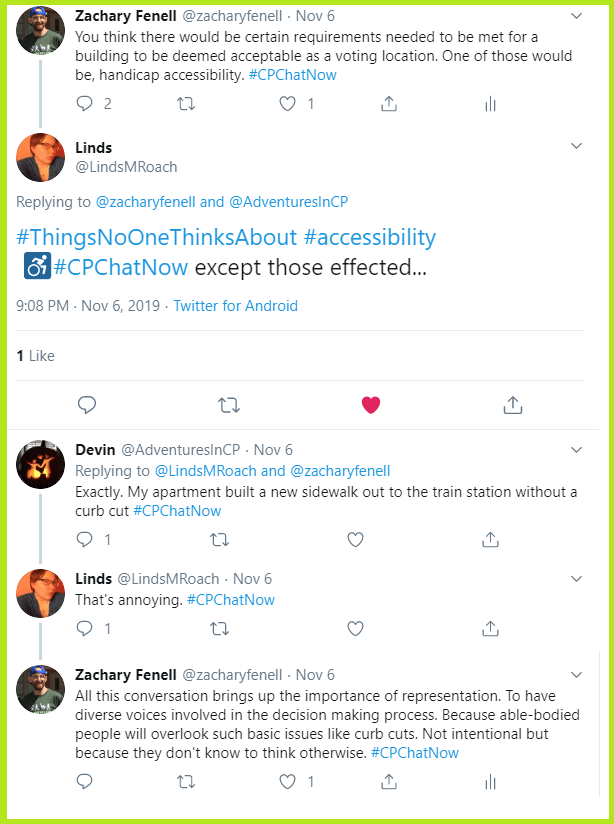The image size is (614, 824).
Task: View who liked by clicking "1 Like"
Action: click(x=37, y=355)
